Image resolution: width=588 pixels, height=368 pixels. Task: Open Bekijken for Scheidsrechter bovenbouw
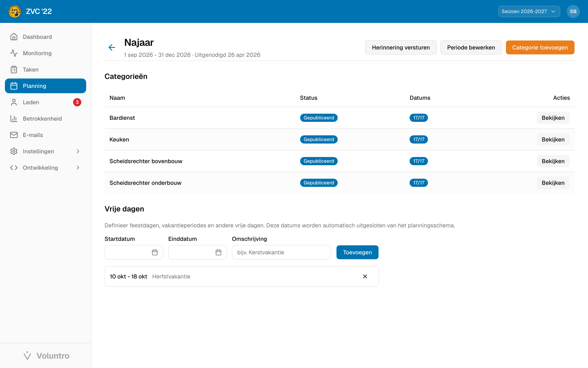[553, 161]
